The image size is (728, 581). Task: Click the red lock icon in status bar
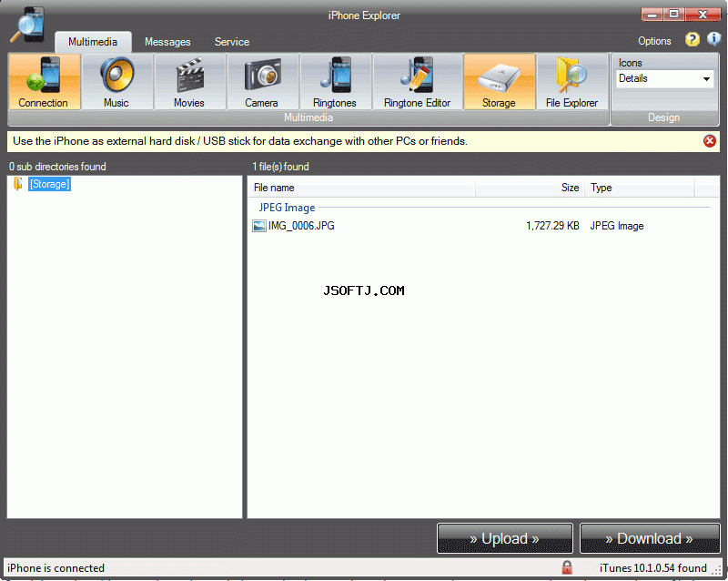[x=567, y=567]
